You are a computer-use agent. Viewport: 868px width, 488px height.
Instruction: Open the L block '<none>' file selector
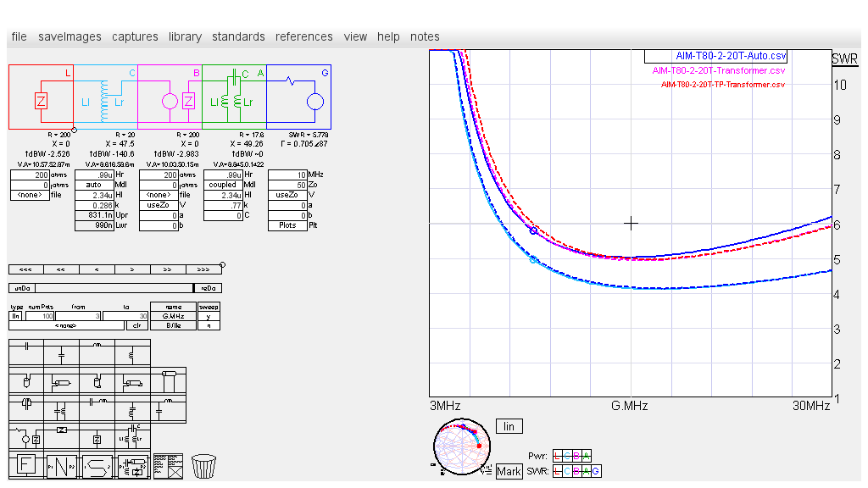click(30, 195)
